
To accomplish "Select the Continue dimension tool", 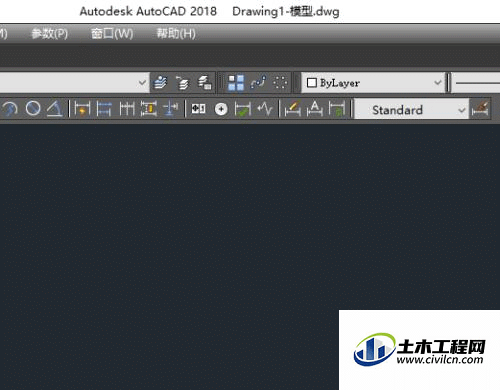I will pos(127,109).
